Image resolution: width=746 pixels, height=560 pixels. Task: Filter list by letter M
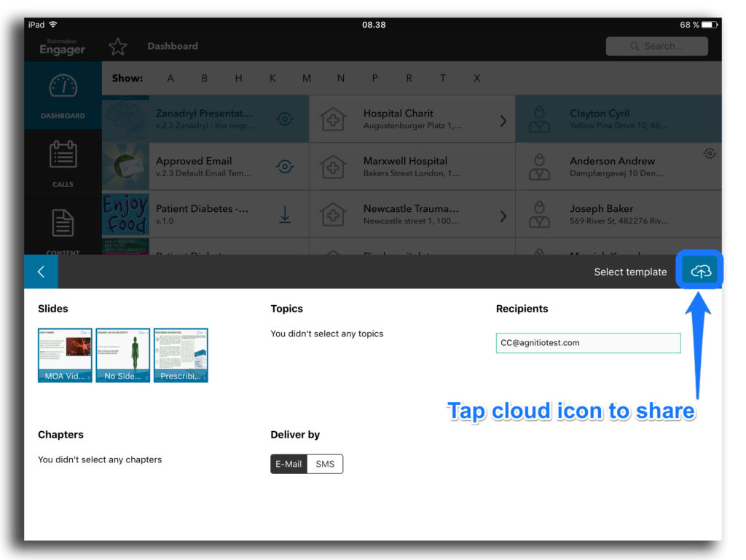[x=307, y=78]
